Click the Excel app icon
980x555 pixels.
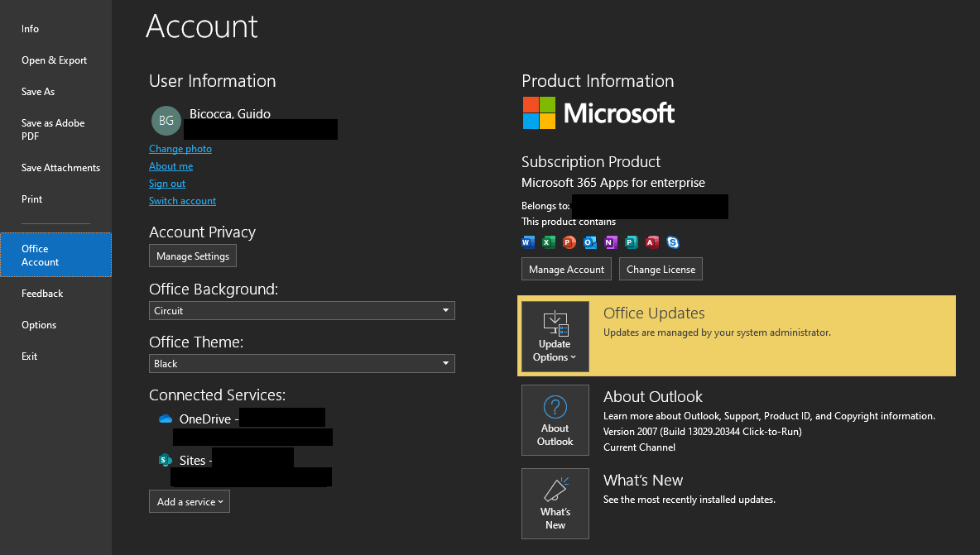549,242
